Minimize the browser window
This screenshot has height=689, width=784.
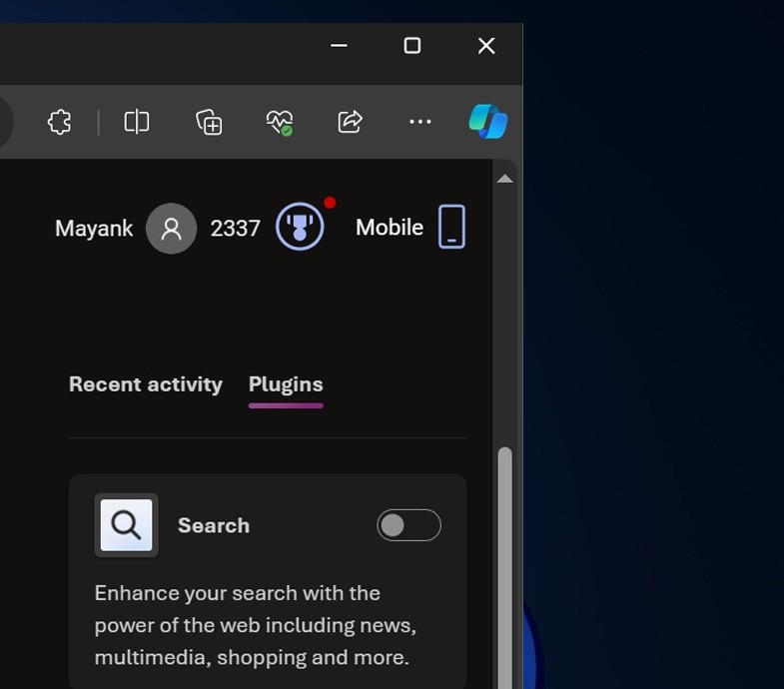pyautogui.click(x=339, y=46)
